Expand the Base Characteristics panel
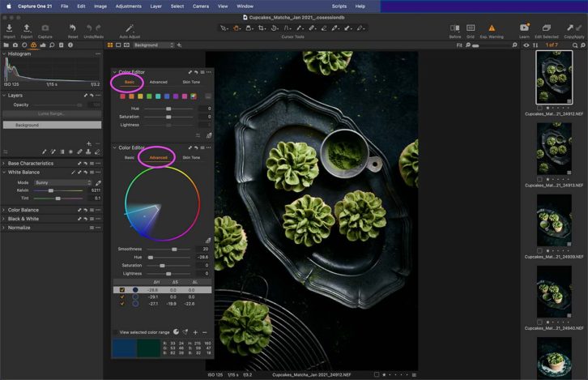The height and width of the screenshot is (380, 588). [x=4, y=164]
